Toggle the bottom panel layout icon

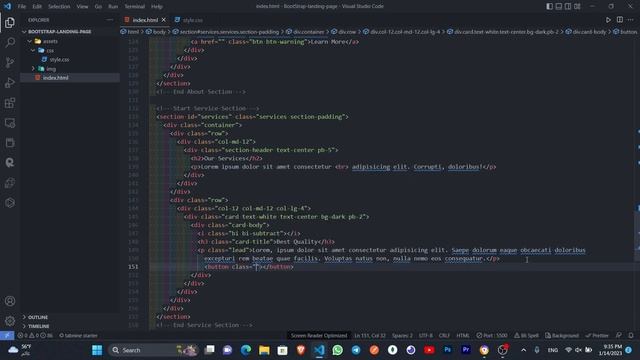click(559, 6)
